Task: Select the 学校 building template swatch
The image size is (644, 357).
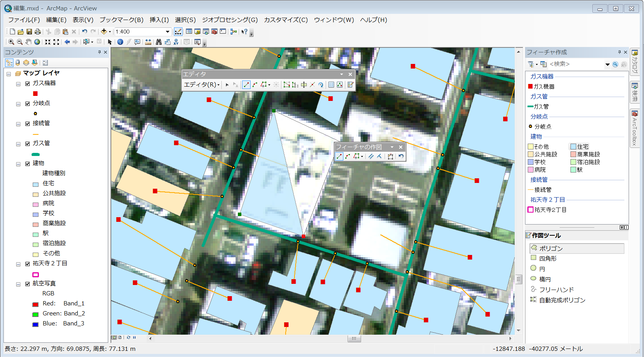Action: point(531,162)
